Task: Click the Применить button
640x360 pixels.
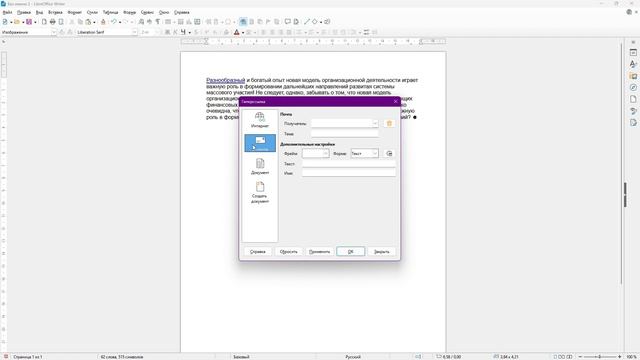Action: pyautogui.click(x=319, y=251)
